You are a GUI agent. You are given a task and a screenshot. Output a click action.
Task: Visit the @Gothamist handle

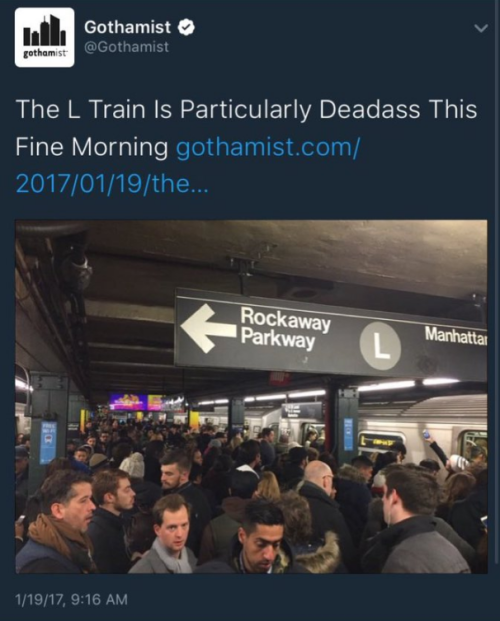tap(126, 47)
